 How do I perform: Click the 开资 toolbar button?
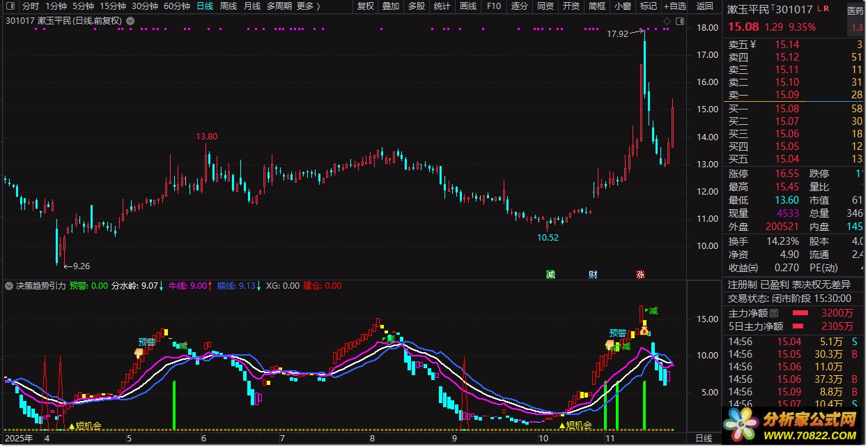click(x=571, y=6)
